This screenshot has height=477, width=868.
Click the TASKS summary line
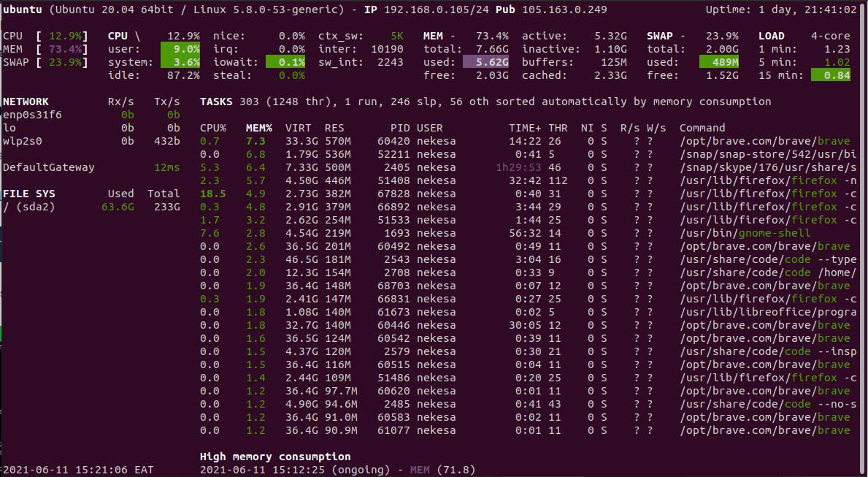coord(485,102)
